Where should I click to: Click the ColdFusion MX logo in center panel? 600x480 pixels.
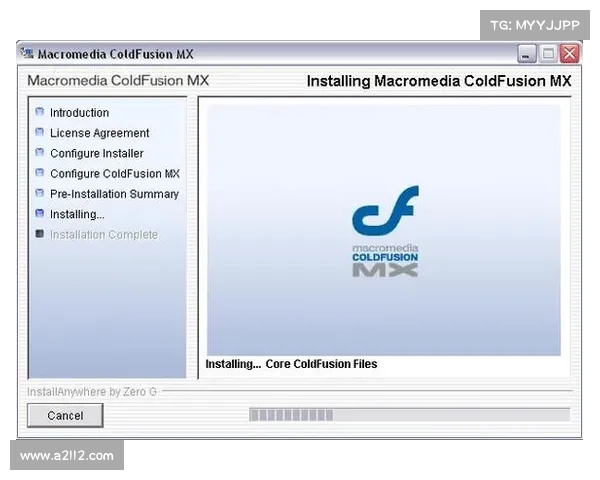[385, 231]
